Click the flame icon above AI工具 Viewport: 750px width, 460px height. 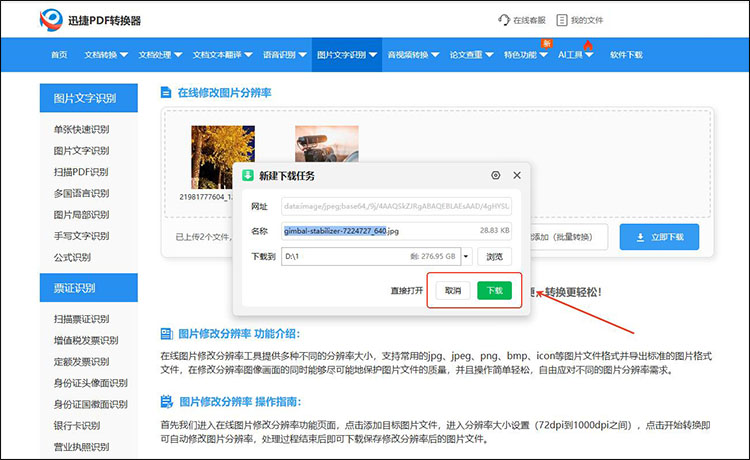tap(588, 45)
